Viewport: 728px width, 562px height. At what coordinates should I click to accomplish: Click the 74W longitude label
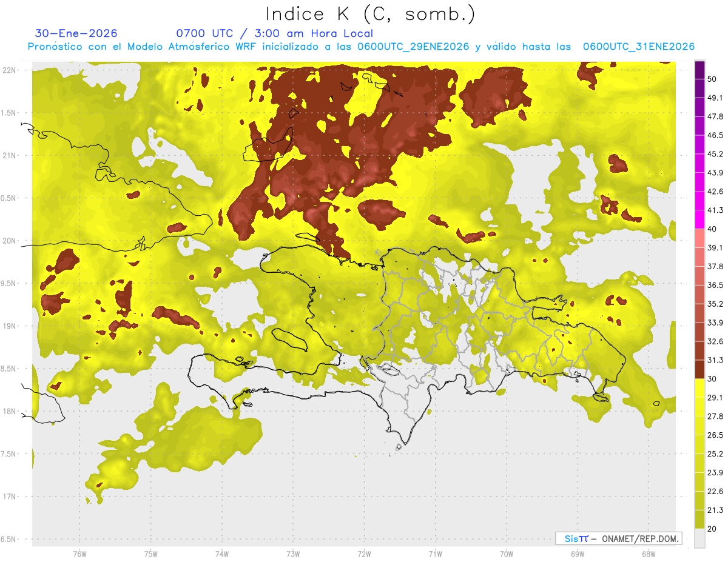point(222,554)
